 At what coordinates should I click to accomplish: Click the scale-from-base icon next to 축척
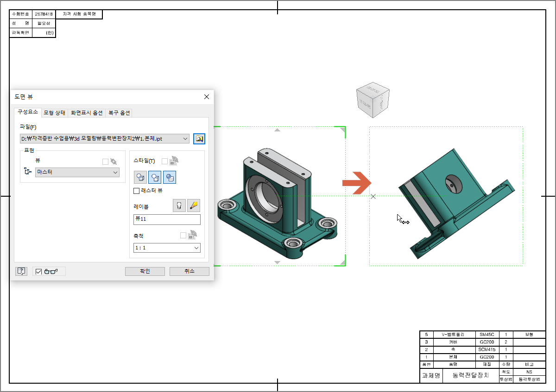(x=193, y=235)
